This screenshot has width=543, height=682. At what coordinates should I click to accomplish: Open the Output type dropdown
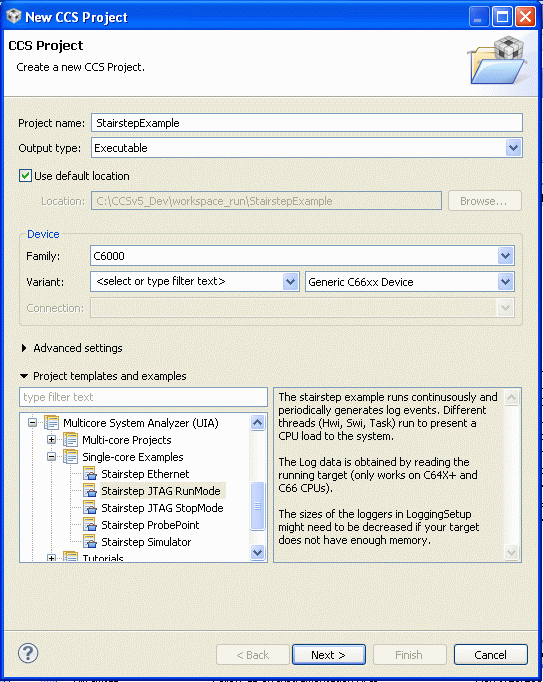coord(513,148)
